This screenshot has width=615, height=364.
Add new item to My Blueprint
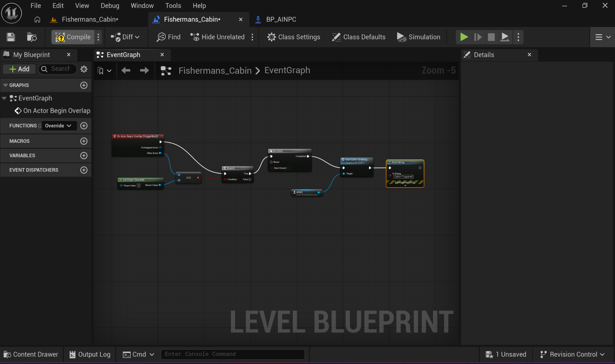click(x=19, y=69)
